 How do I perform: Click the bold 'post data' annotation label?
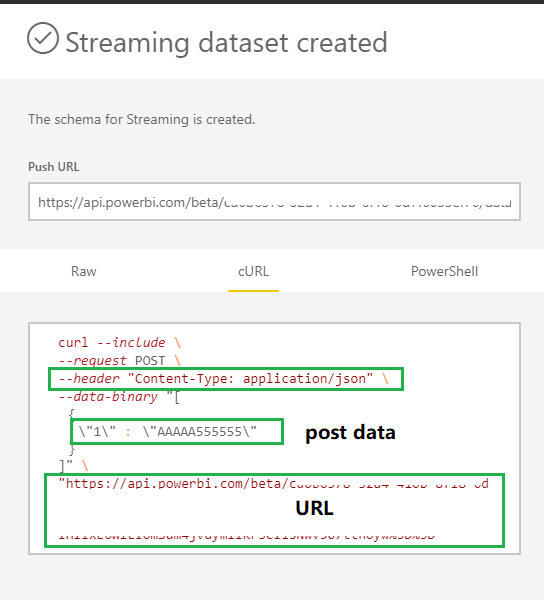(350, 433)
